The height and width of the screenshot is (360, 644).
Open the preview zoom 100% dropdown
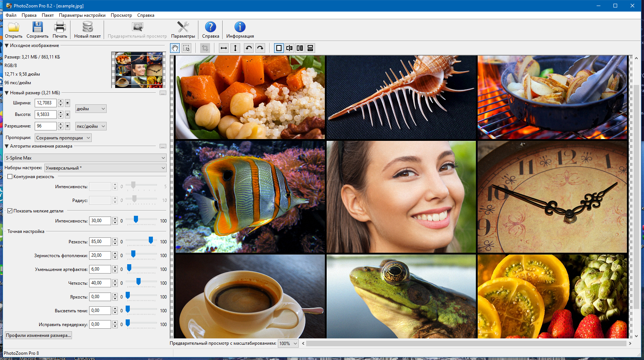(288, 344)
